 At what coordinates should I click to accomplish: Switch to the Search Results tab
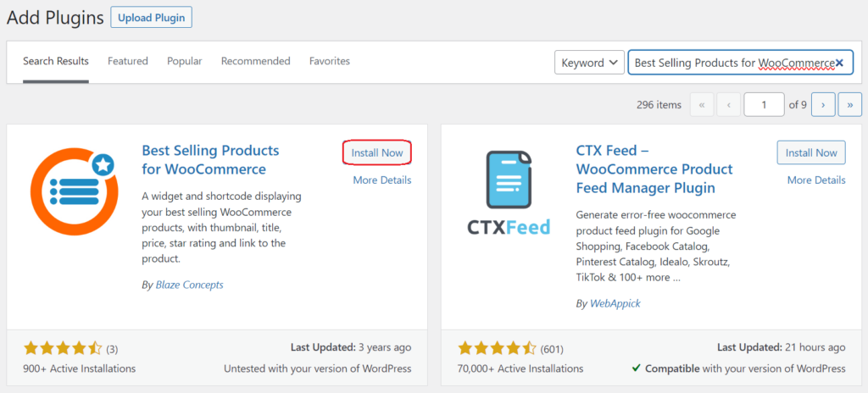pos(56,61)
